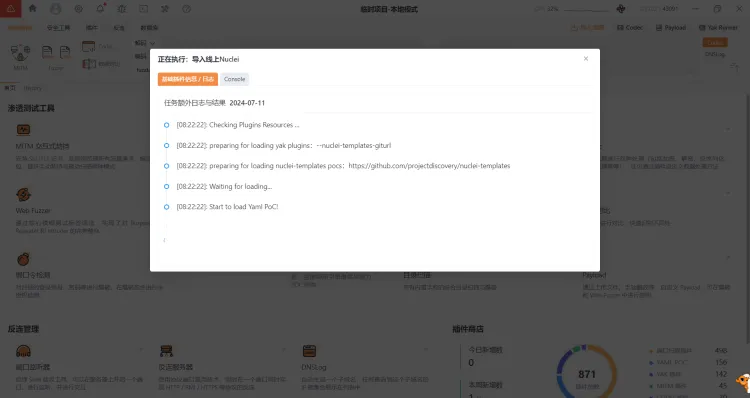Open the Codec tool in the top bar

coord(630,28)
